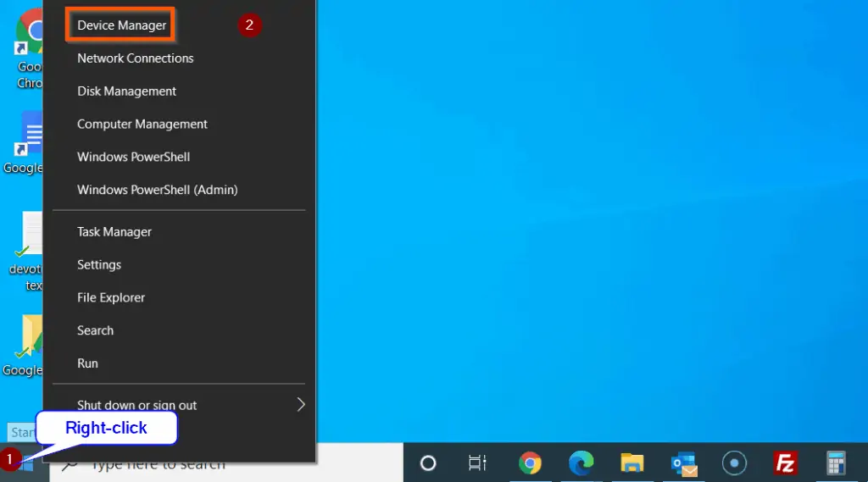Launch Microsoft Edge from the taskbar
Screen dimensions: 868x482
(x=581, y=463)
